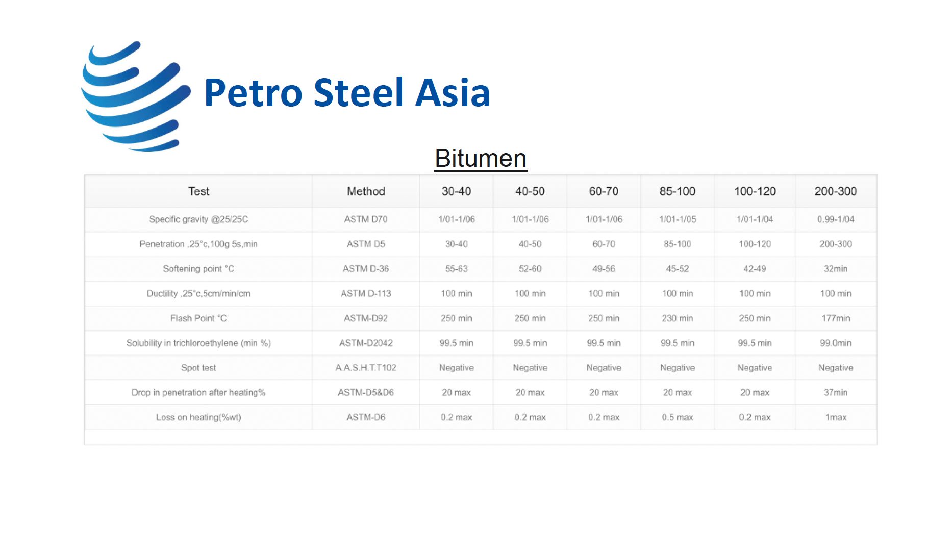Click the ASTM D-113 method cell
Viewport: 952px width, 560px height.
pyautogui.click(x=366, y=294)
